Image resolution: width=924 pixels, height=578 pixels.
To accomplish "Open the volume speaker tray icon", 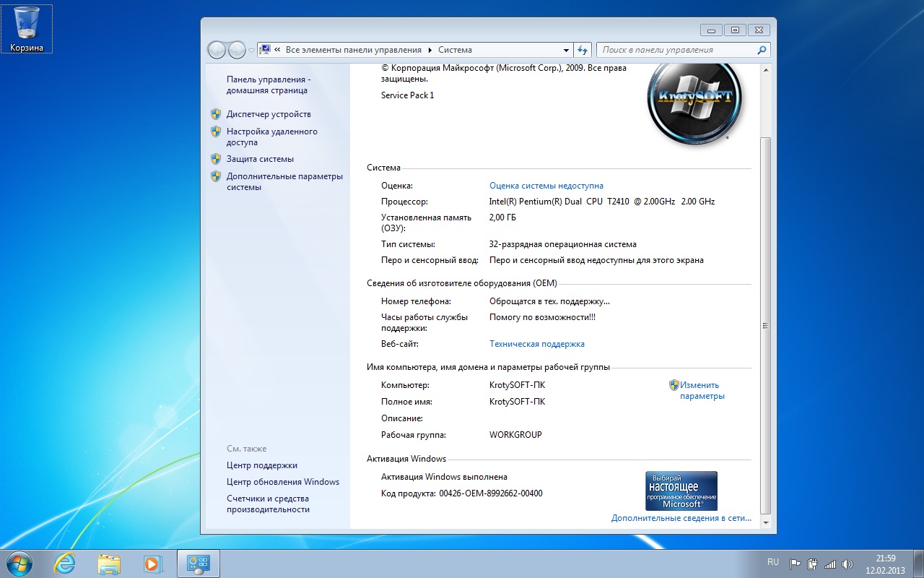I will click(847, 564).
